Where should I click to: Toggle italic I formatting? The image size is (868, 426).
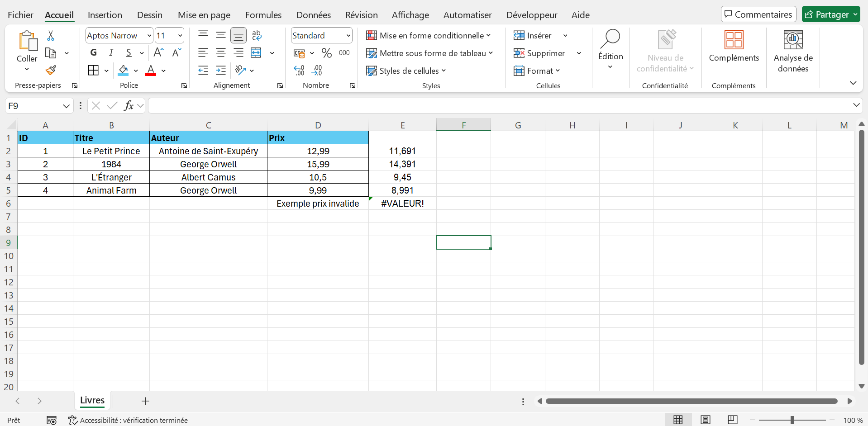111,52
